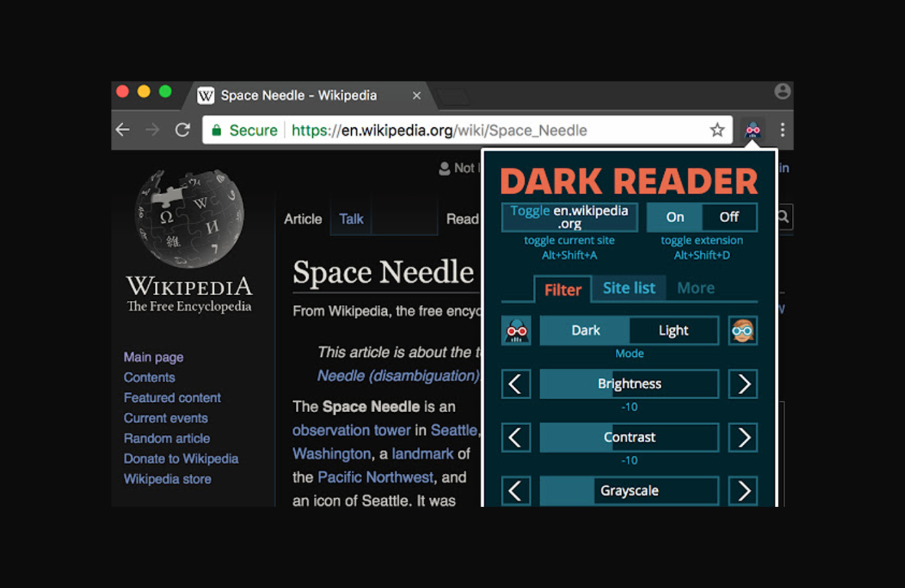Open the More tab
The image size is (905, 588).
[696, 288]
